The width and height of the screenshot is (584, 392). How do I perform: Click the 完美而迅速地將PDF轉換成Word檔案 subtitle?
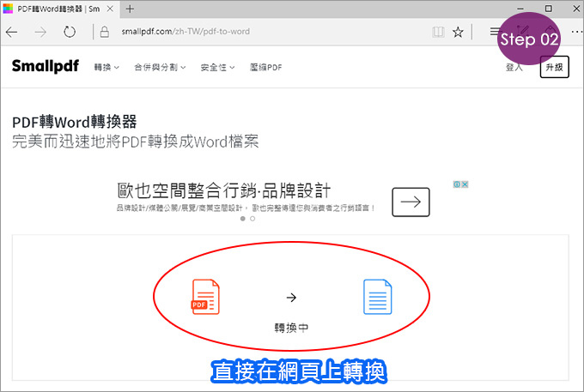[135, 142]
